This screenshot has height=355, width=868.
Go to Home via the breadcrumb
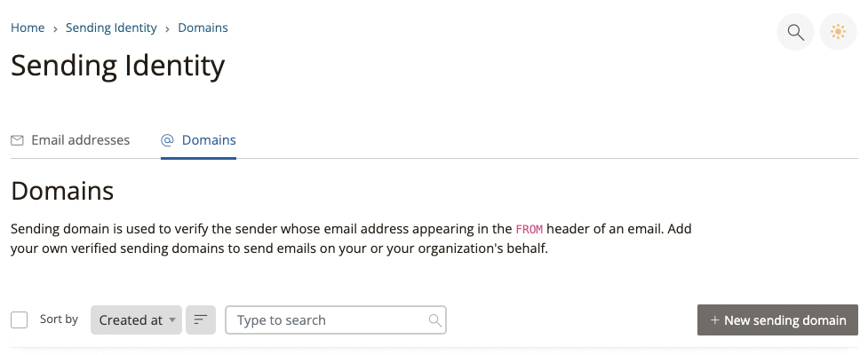point(28,28)
